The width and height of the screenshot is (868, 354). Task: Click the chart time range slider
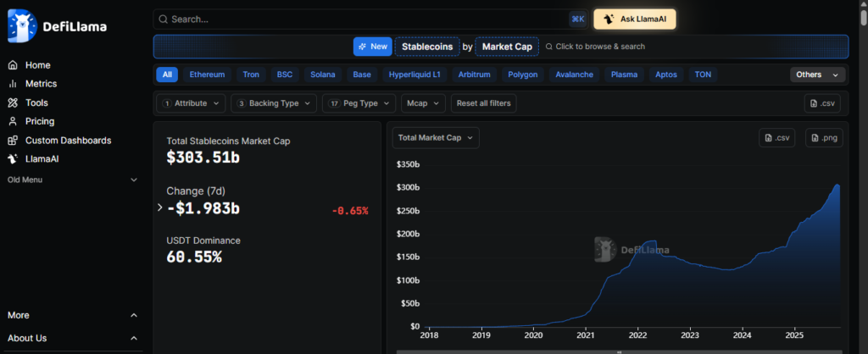click(x=620, y=351)
